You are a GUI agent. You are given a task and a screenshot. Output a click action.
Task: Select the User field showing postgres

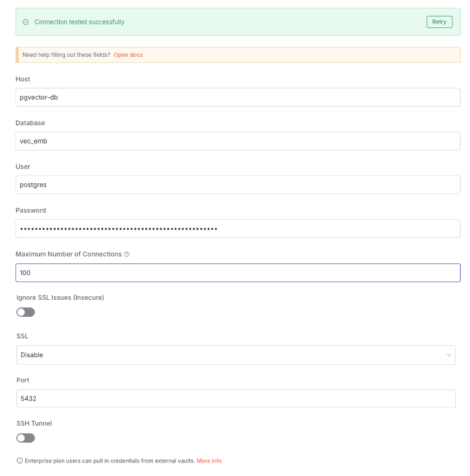click(x=238, y=185)
